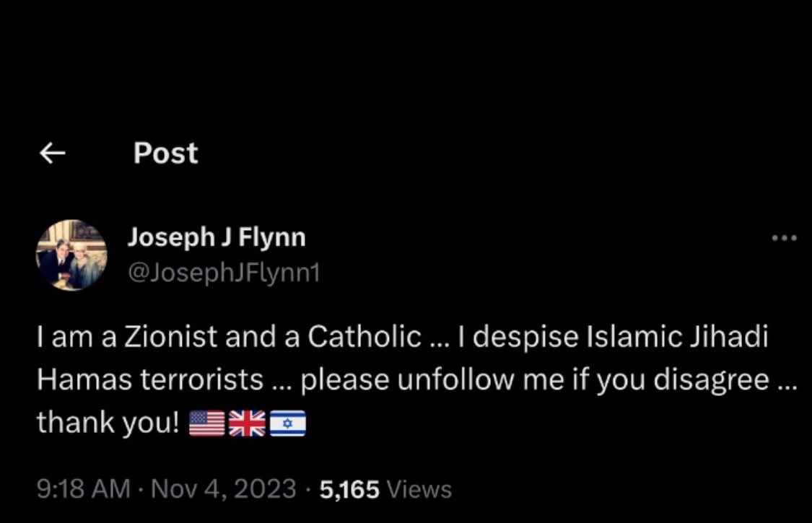
Task: Click Joseph J Flynn's profile avatar
Action: 71,255
